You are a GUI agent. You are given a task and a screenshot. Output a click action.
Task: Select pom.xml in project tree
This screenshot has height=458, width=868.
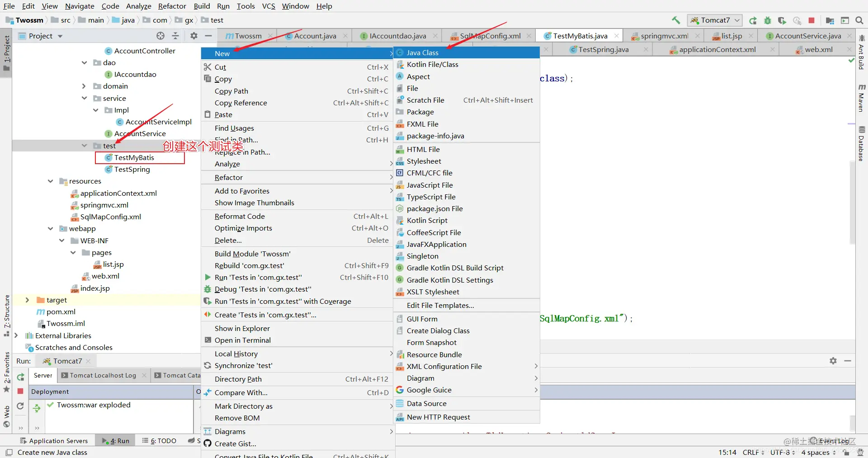point(56,312)
